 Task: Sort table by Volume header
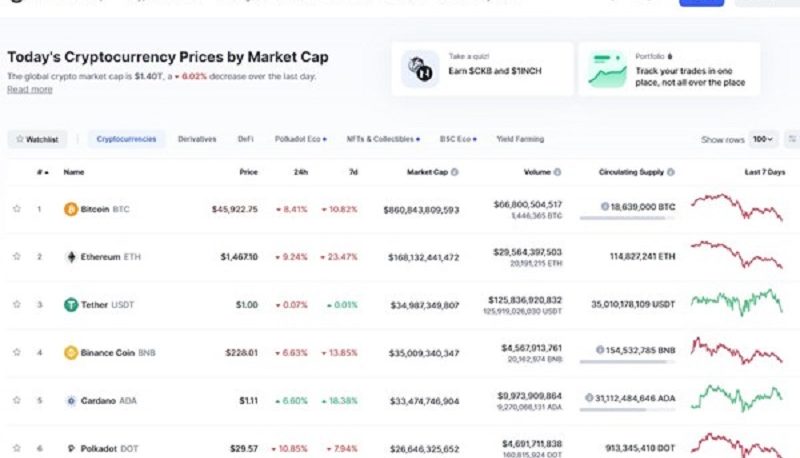[537, 172]
